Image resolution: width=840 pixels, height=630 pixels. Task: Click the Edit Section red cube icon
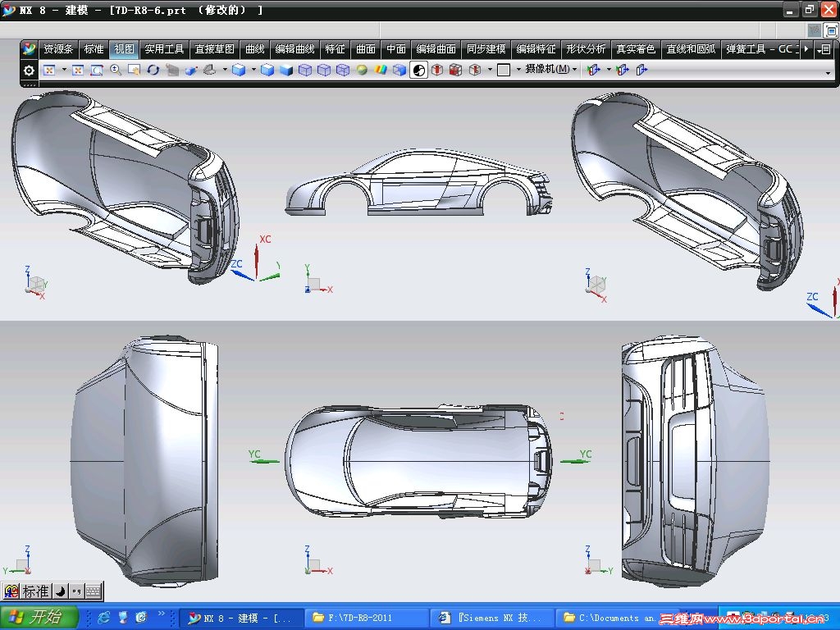point(456,71)
